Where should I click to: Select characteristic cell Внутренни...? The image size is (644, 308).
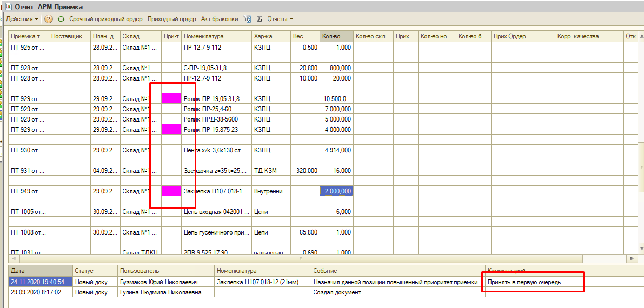click(x=271, y=191)
